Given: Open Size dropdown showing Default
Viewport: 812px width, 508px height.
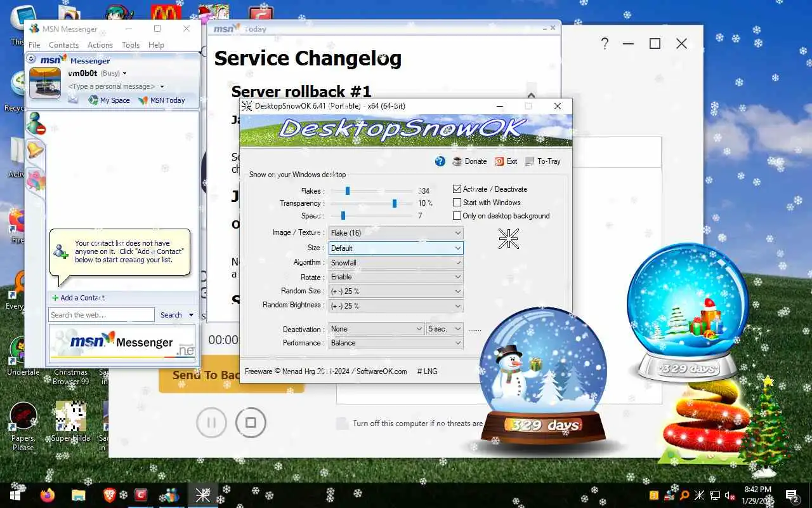Looking at the screenshot, I should 396,248.
